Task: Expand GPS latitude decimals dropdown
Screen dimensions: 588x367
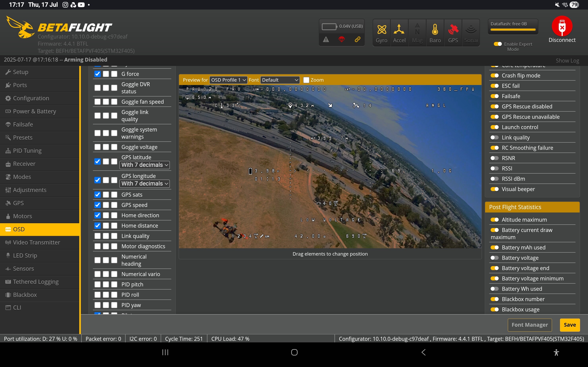Action: [145, 165]
